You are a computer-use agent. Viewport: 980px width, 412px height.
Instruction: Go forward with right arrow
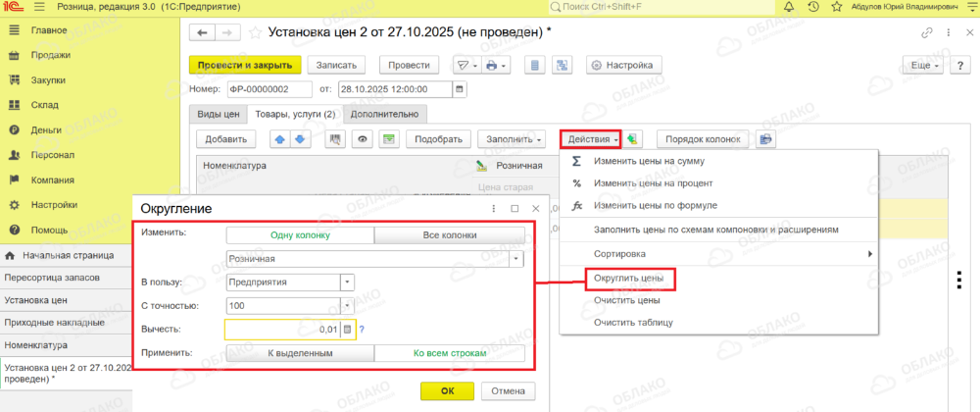coord(227,33)
